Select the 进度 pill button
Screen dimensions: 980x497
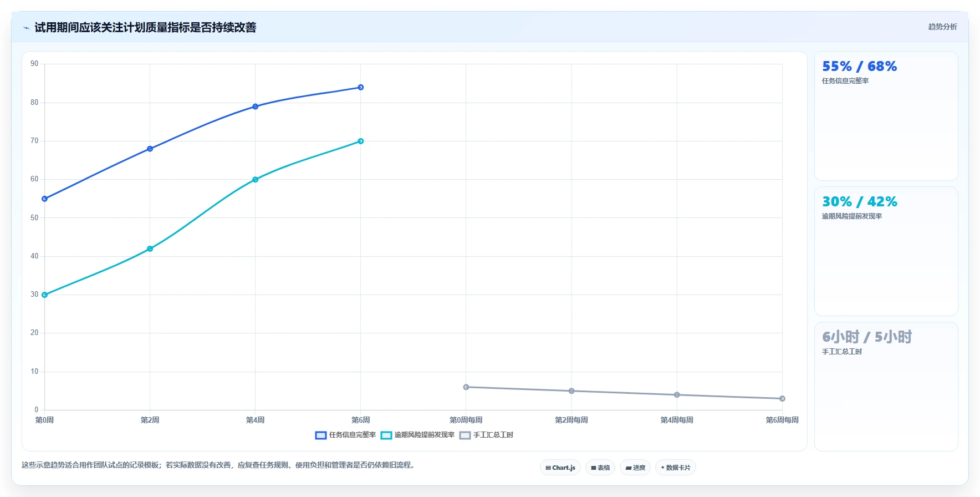click(635, 468)
